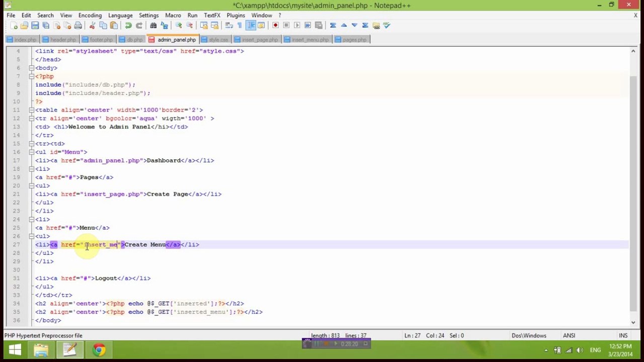Open the Windows Start button
The height and width of the screenshot is (362, 644).
15,350
